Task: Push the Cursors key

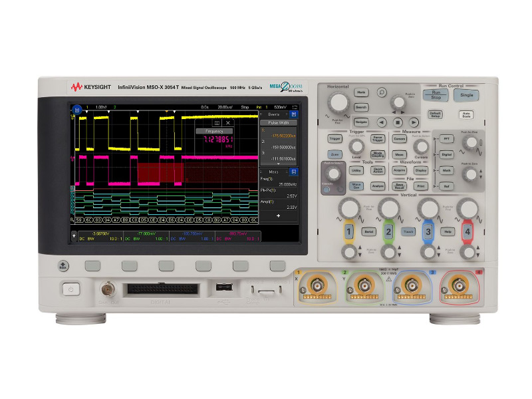Action: [400, 139]
